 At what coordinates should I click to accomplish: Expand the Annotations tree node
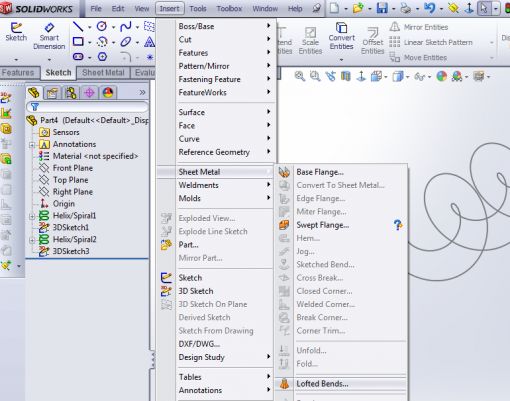pos(32,145)
